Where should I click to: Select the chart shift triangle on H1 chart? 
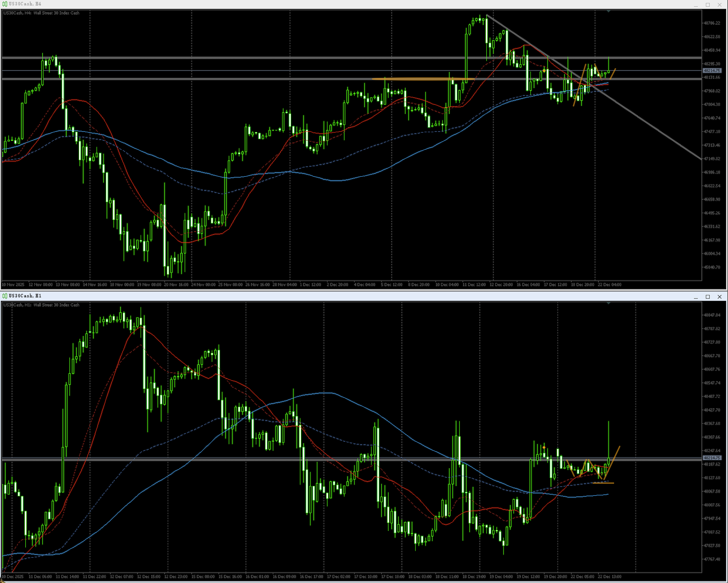point(609,303)
